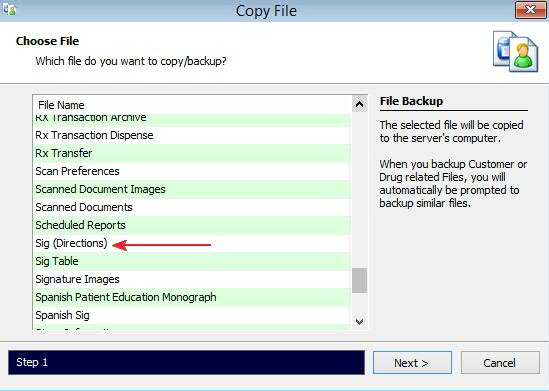549x391 pixels.
Task: Select Spanish Patient Education Monograph
Action: (x=192, y=297)
